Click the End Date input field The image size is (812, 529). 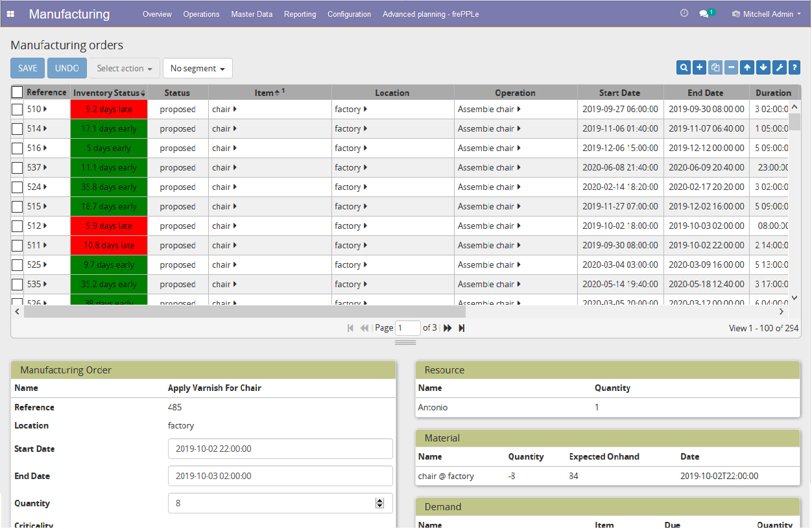[280, 476]
